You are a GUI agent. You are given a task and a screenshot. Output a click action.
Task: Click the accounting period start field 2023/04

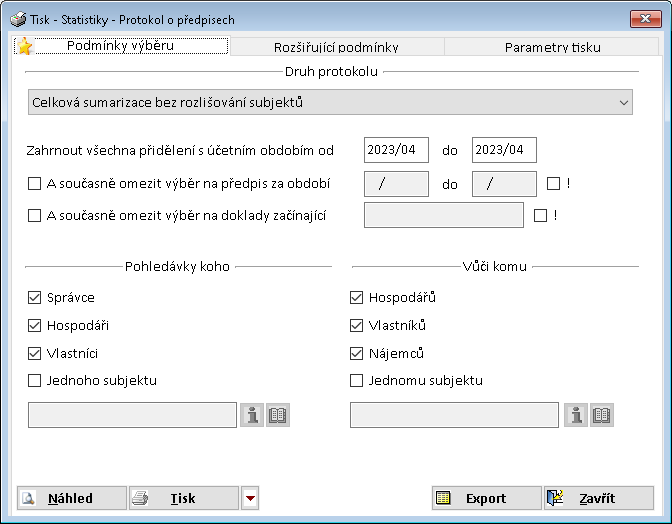pos(396,150)
